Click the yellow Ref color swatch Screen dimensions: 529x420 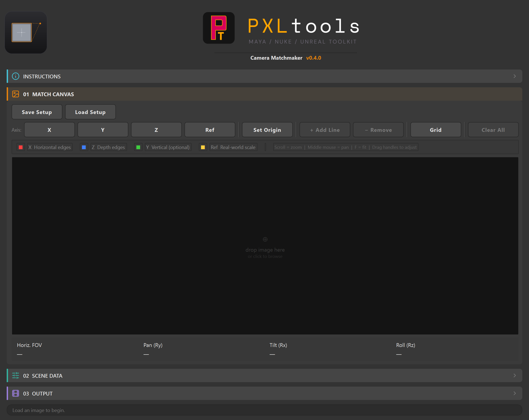(203, 147)
